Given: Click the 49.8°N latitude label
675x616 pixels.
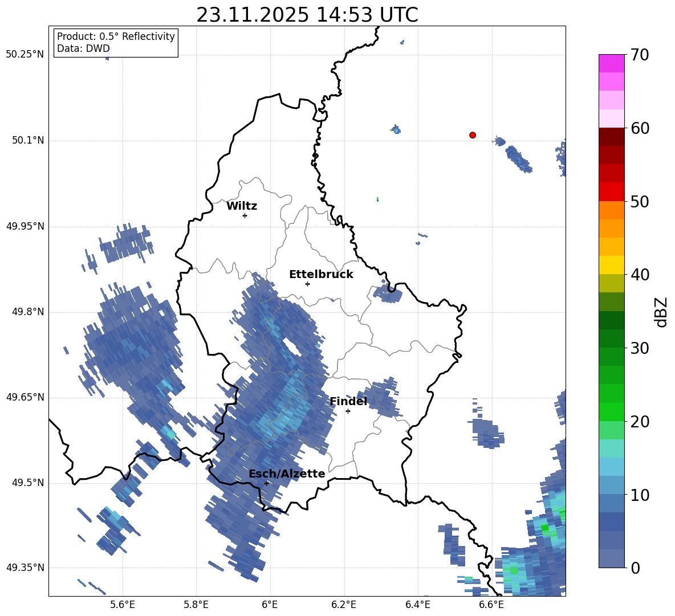Looking at the screenshot, I should point(29,312).
